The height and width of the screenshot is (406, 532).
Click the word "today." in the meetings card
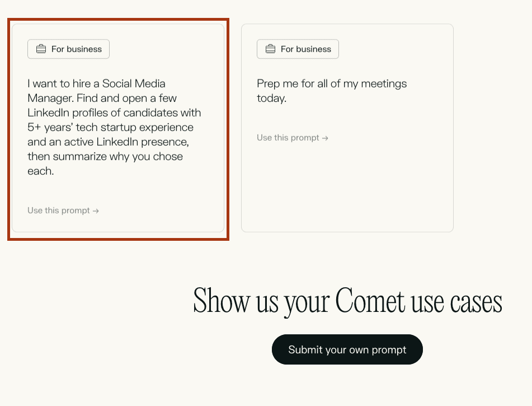point(271,98)
